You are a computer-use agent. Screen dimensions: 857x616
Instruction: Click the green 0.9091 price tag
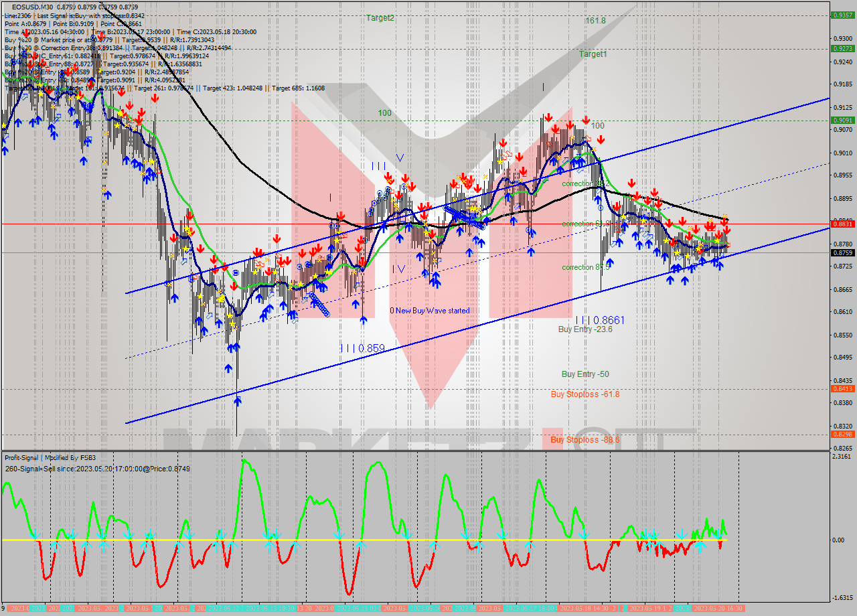pos(842,120)
